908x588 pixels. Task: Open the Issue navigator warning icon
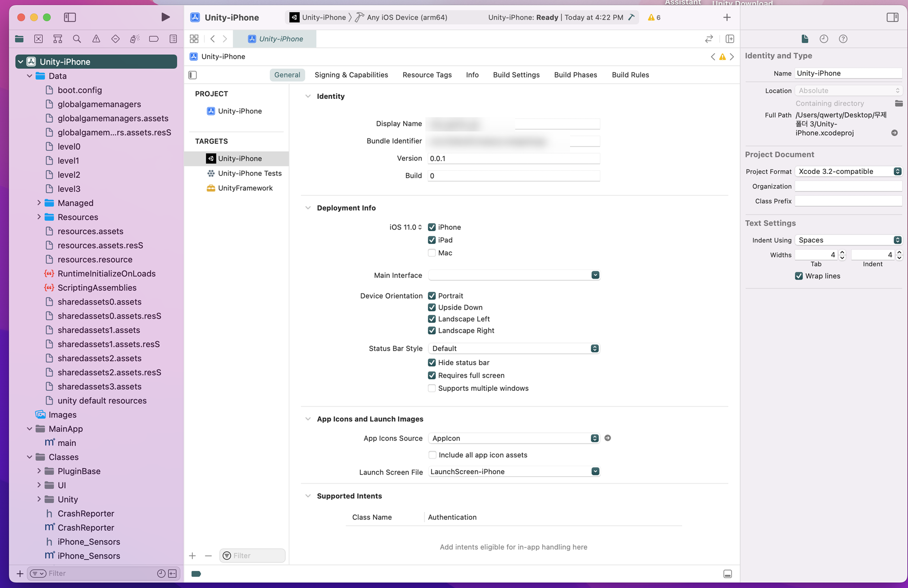(x=96, y=39)
